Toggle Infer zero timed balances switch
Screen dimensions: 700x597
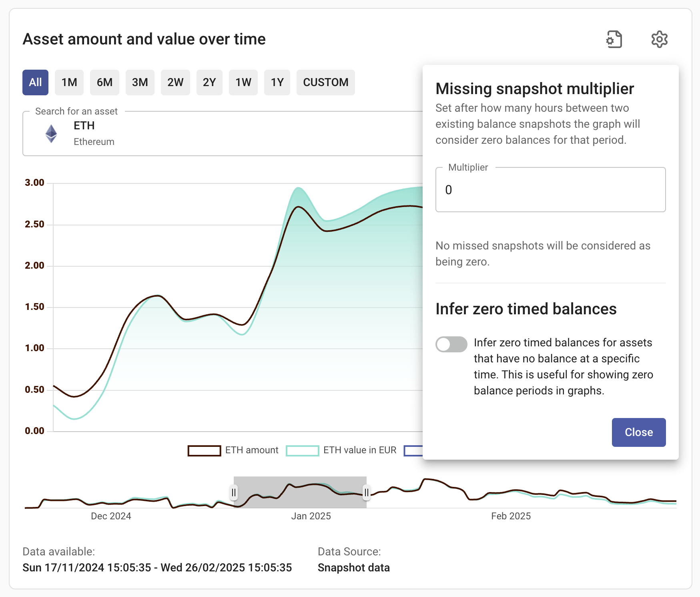tap(451, 344)
